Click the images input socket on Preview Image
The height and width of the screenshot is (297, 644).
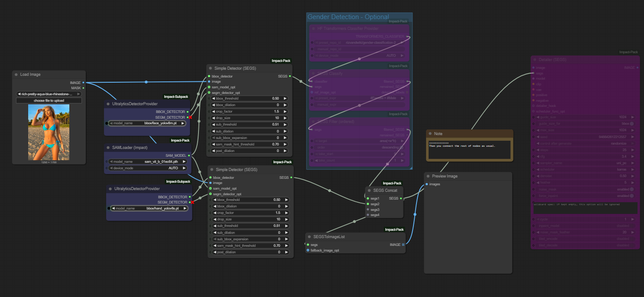click(426, 184)
